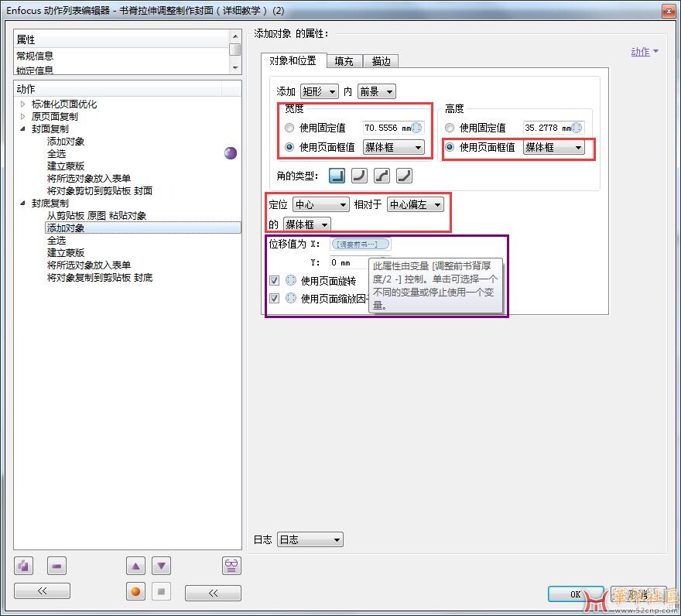Select 添加对象 under 封面复制
Screen dimensions: 681x616
point(66,141)
